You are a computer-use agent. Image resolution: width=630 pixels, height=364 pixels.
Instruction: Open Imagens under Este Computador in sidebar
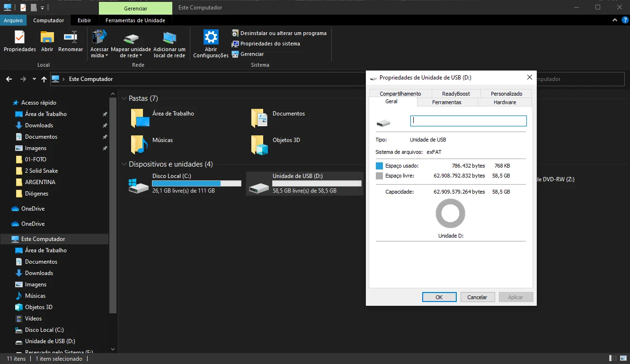click(35, 284)
